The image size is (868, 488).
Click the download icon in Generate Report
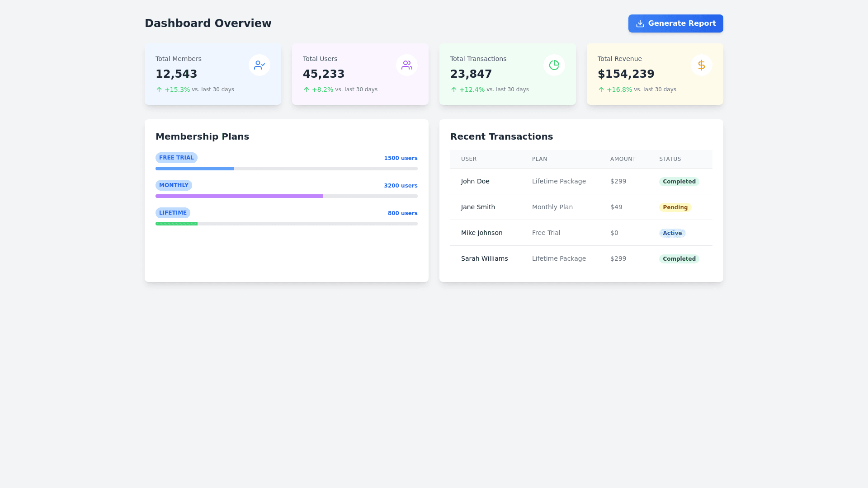click(x=640, y=23)
